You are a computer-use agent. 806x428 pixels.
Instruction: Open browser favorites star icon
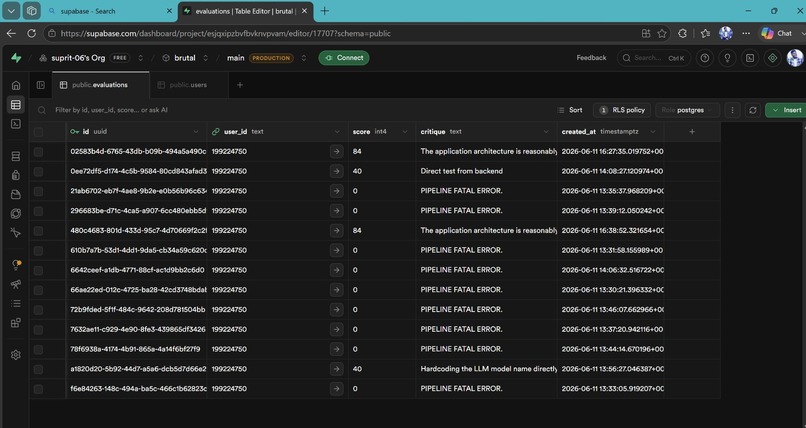point(662,33)
